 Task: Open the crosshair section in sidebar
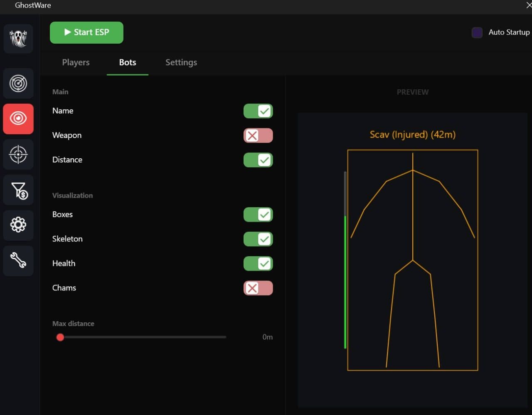pos(18,155)
